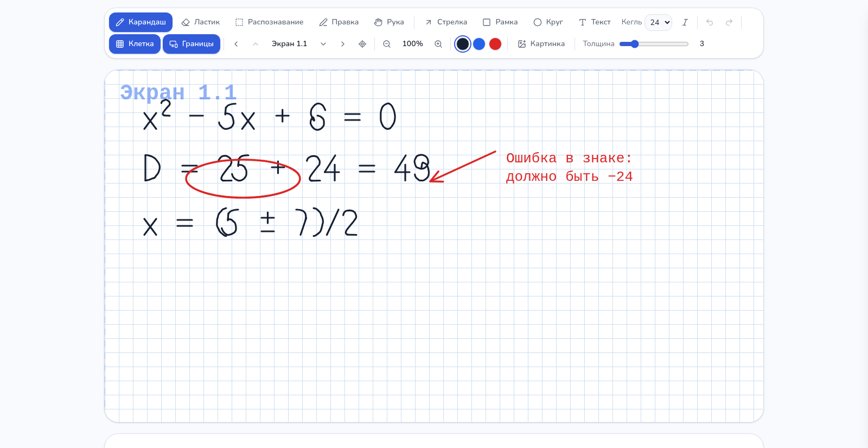The height and width of the screenshot is (448, 868).
Task: Select the Стрелка arrow tool
Action: (x=445, y=22)
